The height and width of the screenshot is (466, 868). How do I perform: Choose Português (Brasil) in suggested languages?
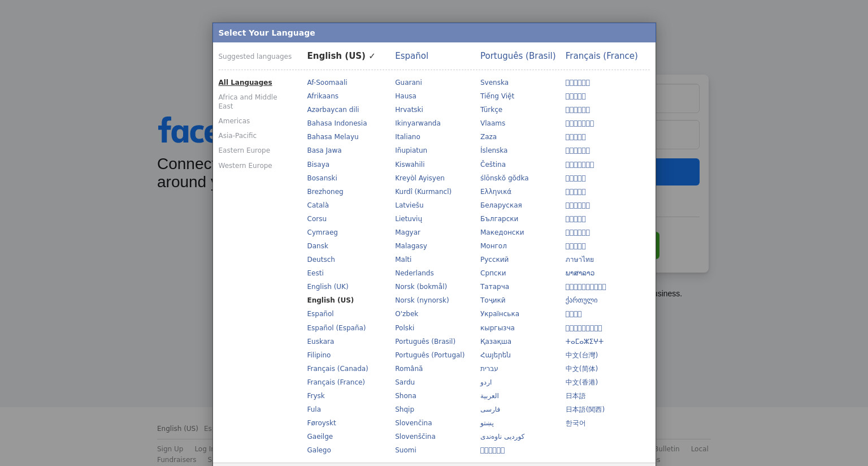tap(518, 56)
